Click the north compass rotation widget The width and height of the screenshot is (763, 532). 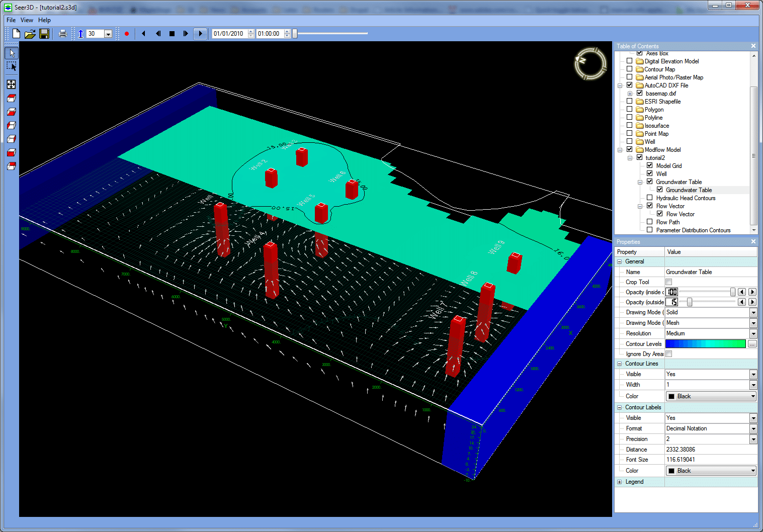tap(590, 63)
